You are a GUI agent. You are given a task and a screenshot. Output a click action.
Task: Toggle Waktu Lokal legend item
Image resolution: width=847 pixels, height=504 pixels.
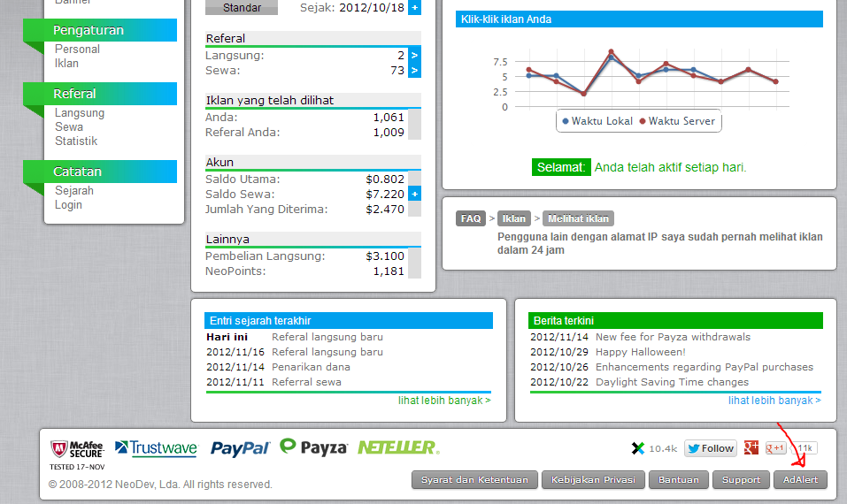click(x=597, y=121)
